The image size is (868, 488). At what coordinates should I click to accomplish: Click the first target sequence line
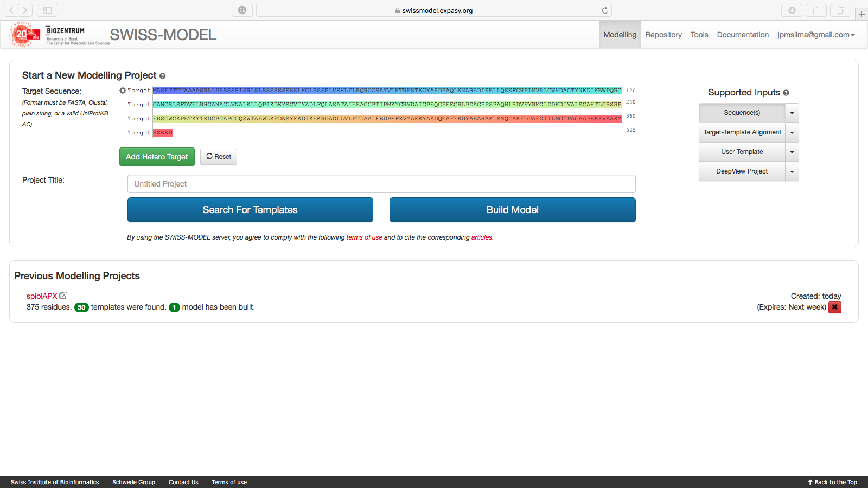click(387, 91)
